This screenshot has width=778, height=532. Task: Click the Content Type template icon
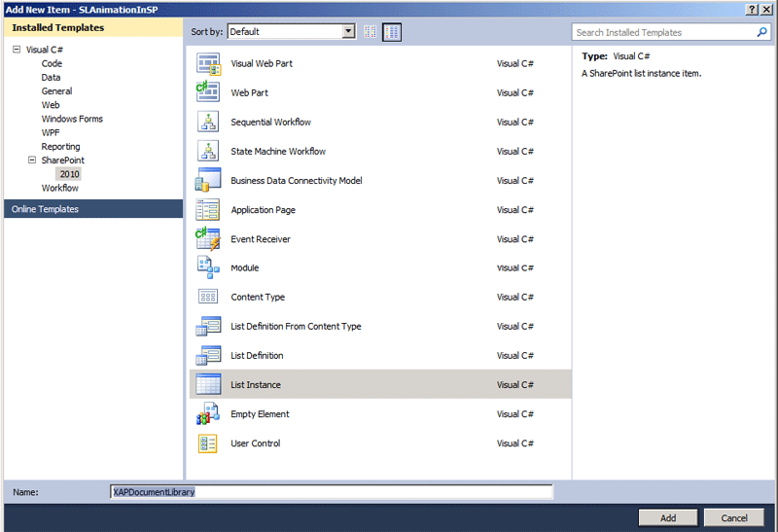pos(208,297)
